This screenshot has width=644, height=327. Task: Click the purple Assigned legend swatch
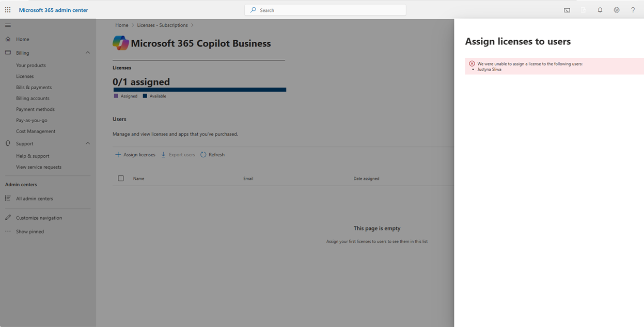click(116, 96)
